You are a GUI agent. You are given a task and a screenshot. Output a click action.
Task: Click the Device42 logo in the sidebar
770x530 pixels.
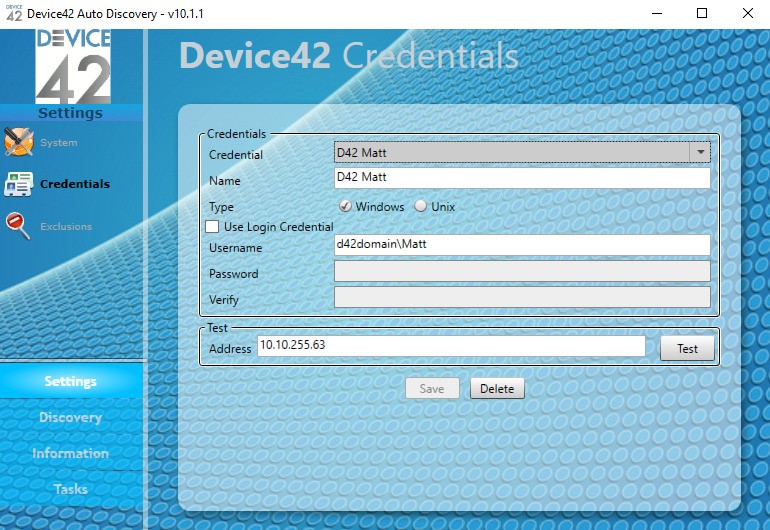click(73, 66)
